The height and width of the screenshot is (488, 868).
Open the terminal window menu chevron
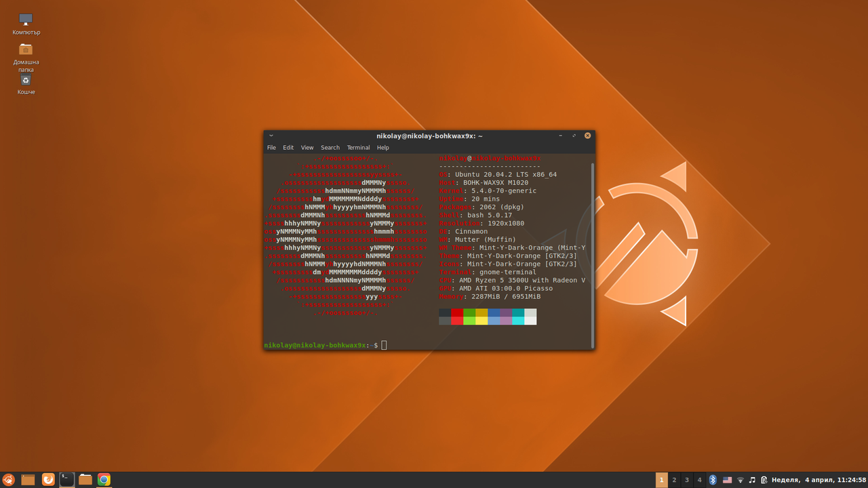(x=271, y=136)
